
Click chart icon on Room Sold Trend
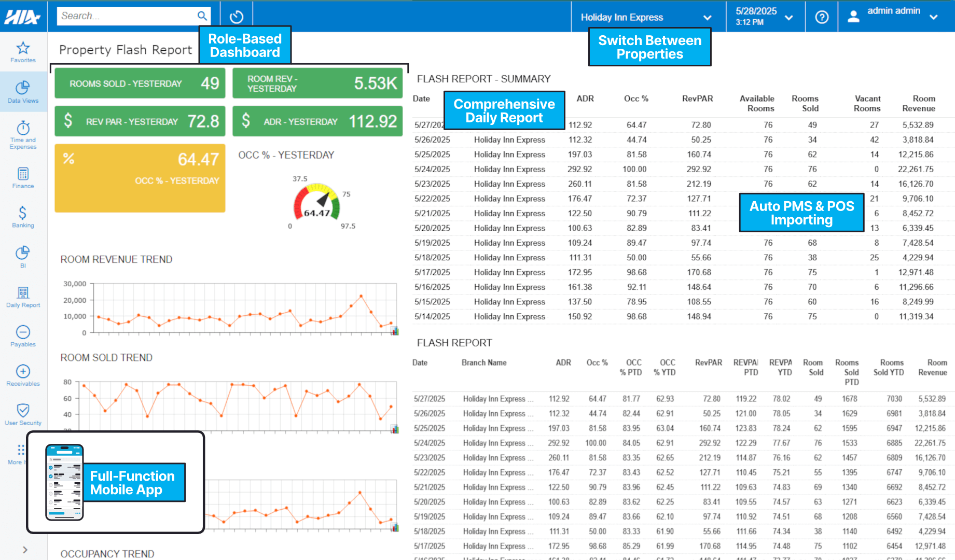(395, 429)
